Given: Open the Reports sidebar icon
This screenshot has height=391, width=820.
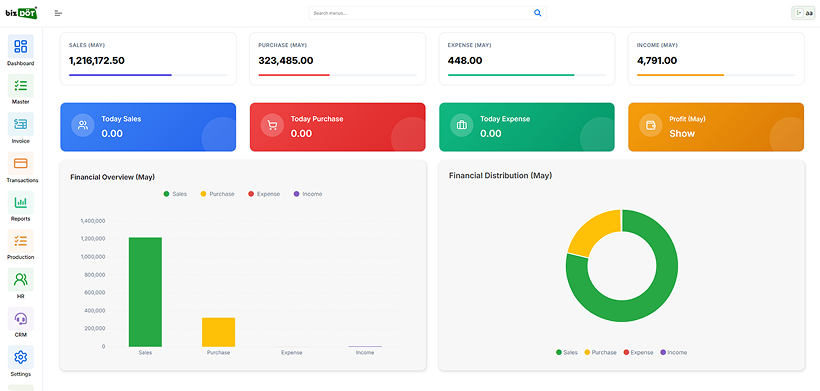Looking at the screenshot, I should [20, 202].
